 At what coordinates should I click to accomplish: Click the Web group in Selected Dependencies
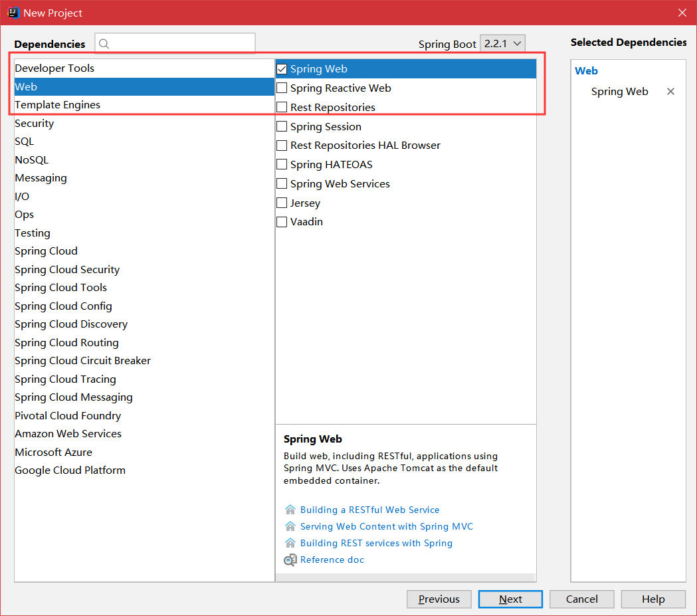(x=586, y=70)
